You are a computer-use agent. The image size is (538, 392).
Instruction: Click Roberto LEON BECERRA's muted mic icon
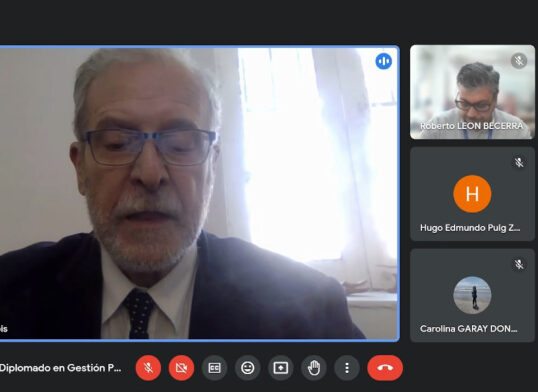tap(519, 61)
